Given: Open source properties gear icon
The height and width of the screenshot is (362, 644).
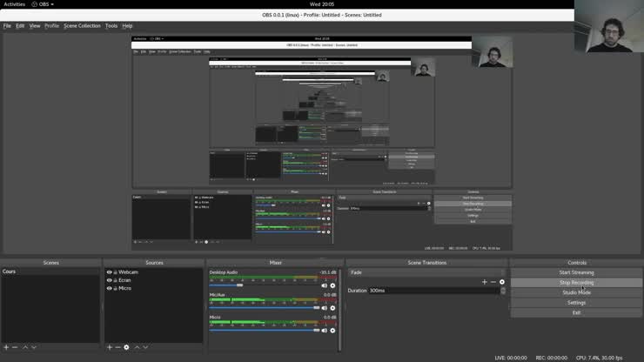Looking at the screenshot, I should pyautogui.click(x=126, y=347).
